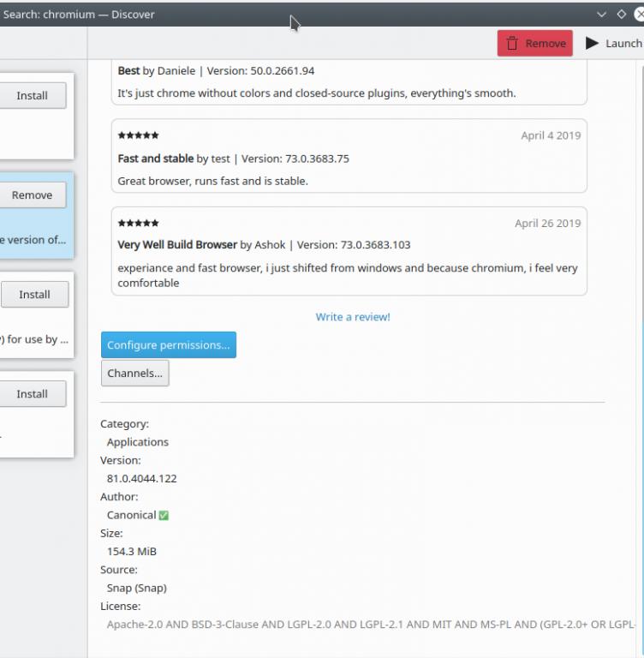
Task: Click the 'Search: chromium — Discover' window title
Action: tap(79, 15)
